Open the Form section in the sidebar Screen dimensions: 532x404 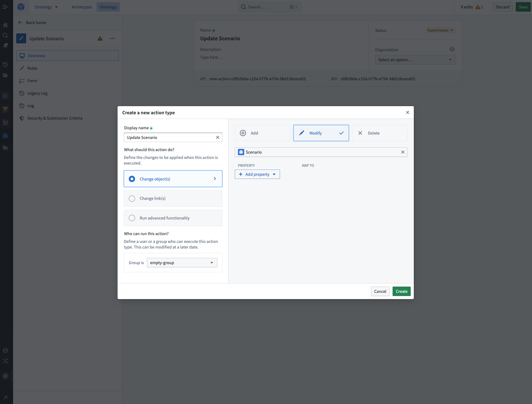point(67,81)
